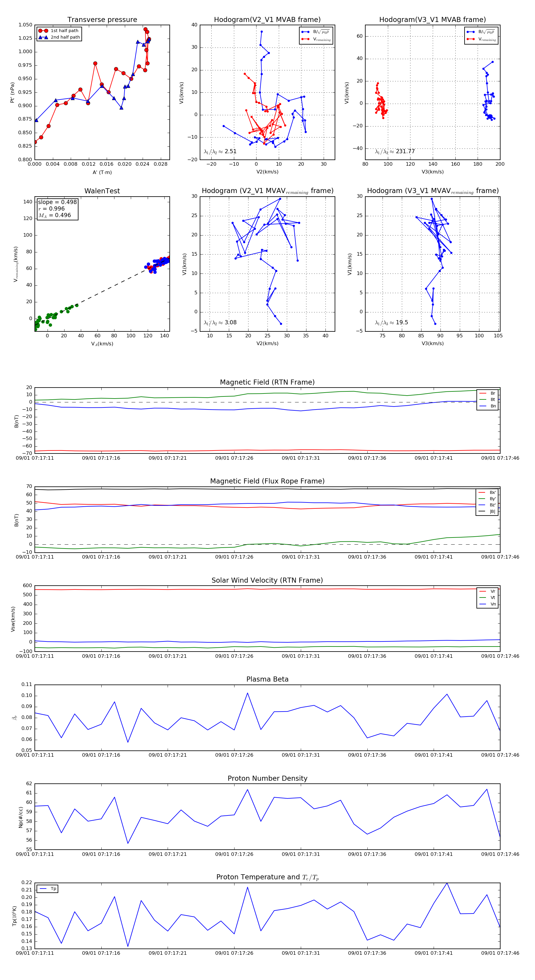
Task: Click the β_p y-axis label of Plasma Beta
Action: [15, 717]
